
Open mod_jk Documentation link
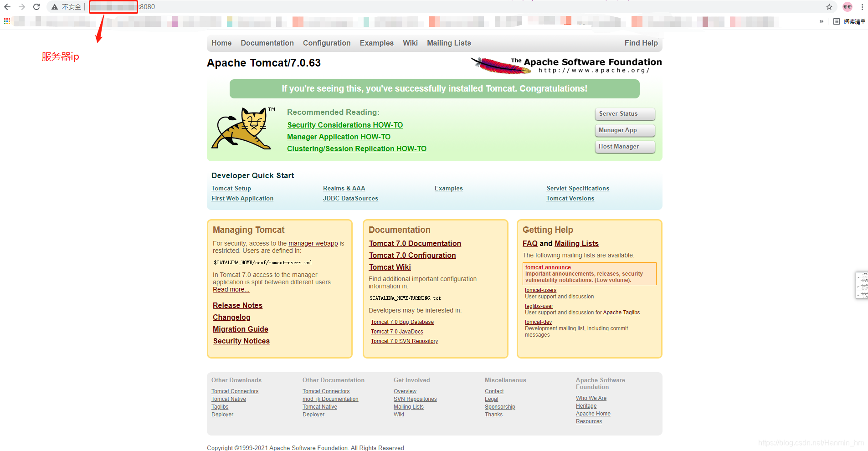pyautogui.click(x=330, y=399)
